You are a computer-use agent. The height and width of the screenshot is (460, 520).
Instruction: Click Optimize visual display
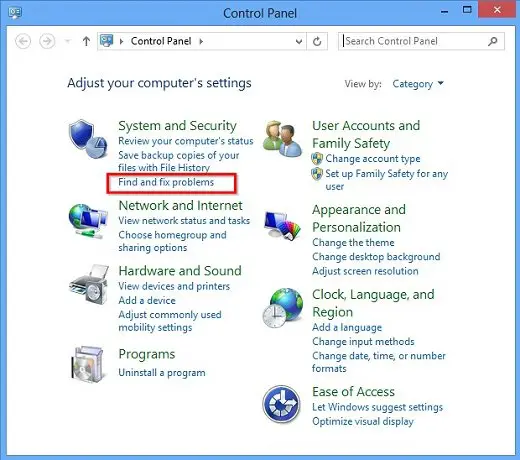(363, 422)
